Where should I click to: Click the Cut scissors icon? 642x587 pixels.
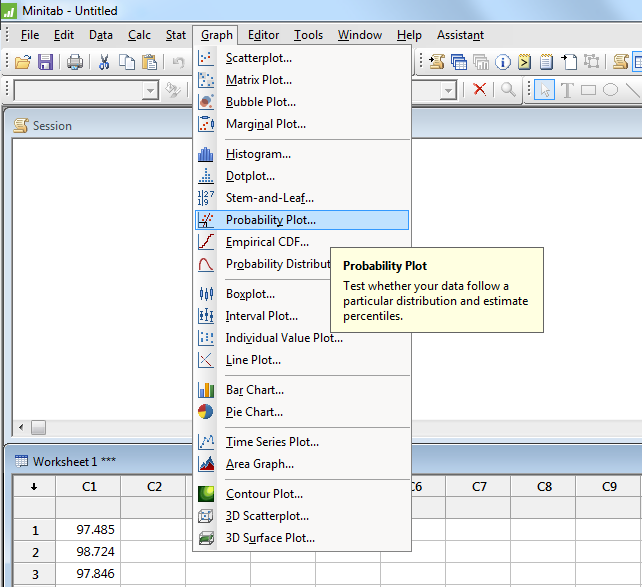click(104, 62)
